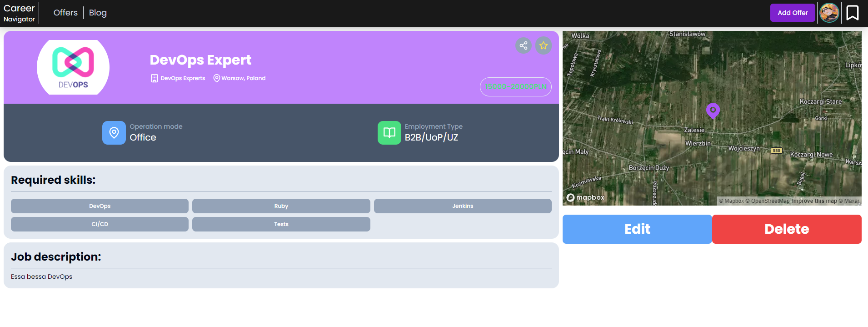Mark offer as favorite with star
The height and width of the screenshot is (327, 868).
click(x=544, y=45)
